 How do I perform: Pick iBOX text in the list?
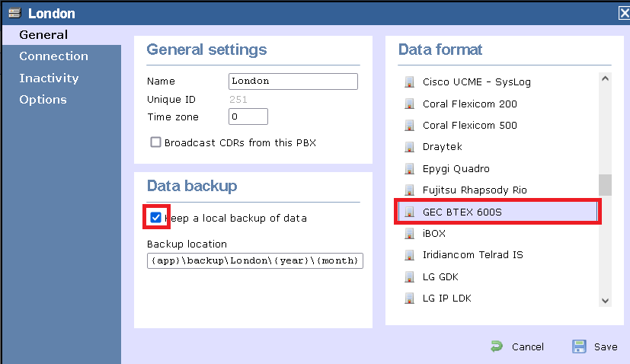pos(434,234)
